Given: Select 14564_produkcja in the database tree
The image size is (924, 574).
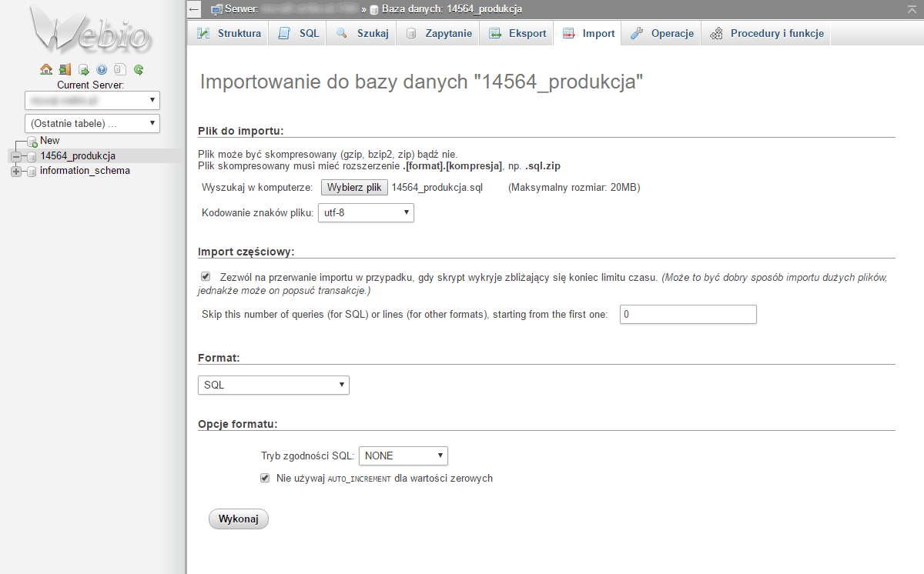Looking at the screenshot, I should tap(78, 156).
